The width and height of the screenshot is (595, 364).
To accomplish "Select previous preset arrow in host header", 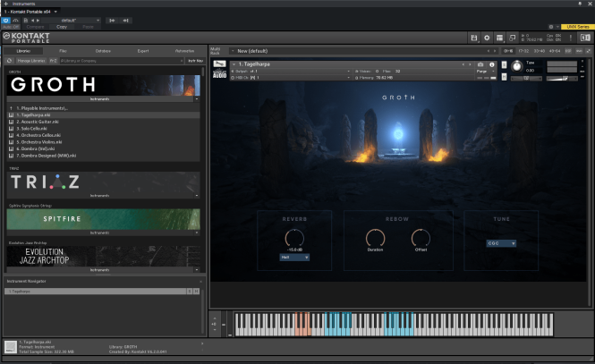I will [x=32, y=21].
